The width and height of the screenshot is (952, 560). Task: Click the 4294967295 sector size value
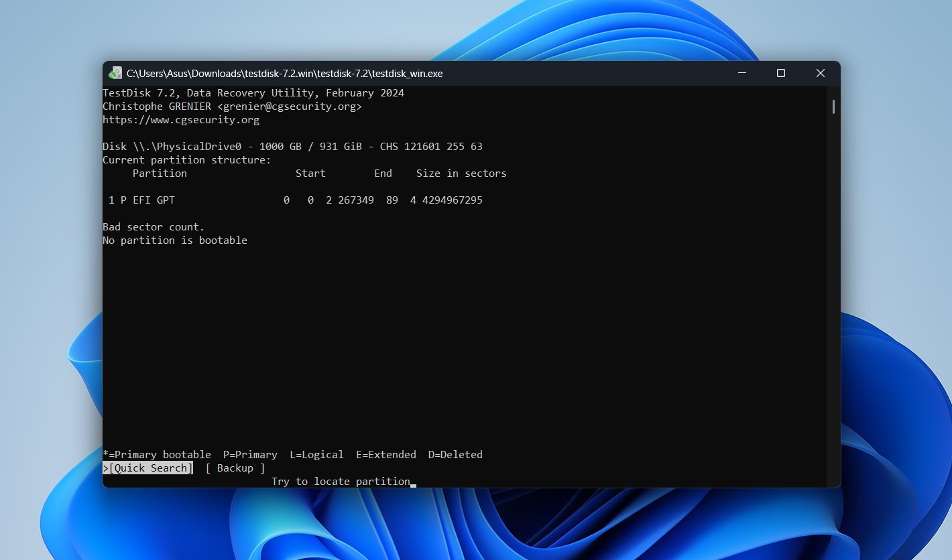click(x=453, y=200)
